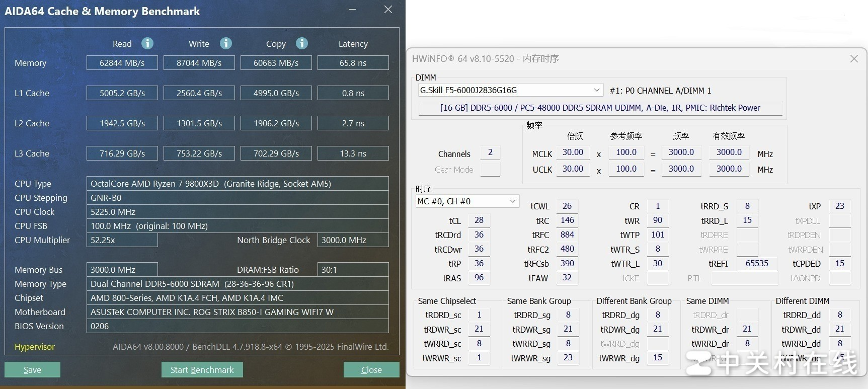Minimize the AIDA64 benchmark window
Image resolution: width=868 pixels, height=389 pixels.
pos(353,10)
